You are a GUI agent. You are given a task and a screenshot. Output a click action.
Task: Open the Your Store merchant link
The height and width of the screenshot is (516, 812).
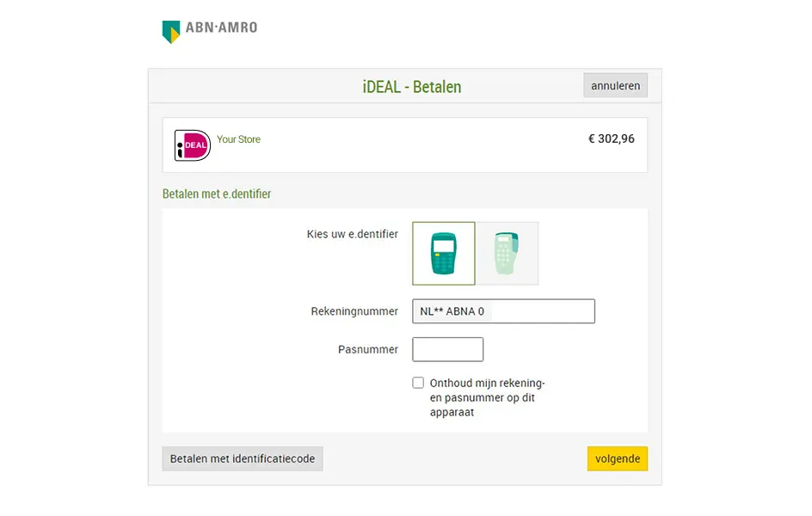point(238,138)
